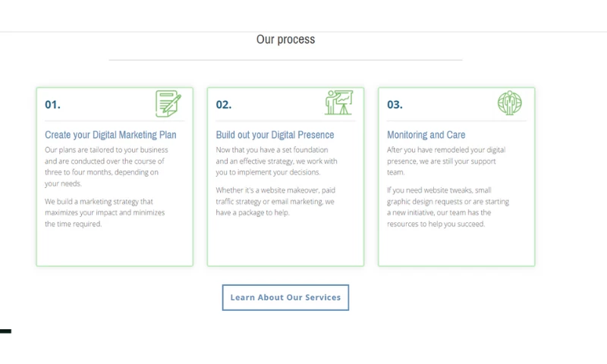The image size is (607, 364).
Task: Click the Build out your Digital Presence heading
Action: (275, 135)
